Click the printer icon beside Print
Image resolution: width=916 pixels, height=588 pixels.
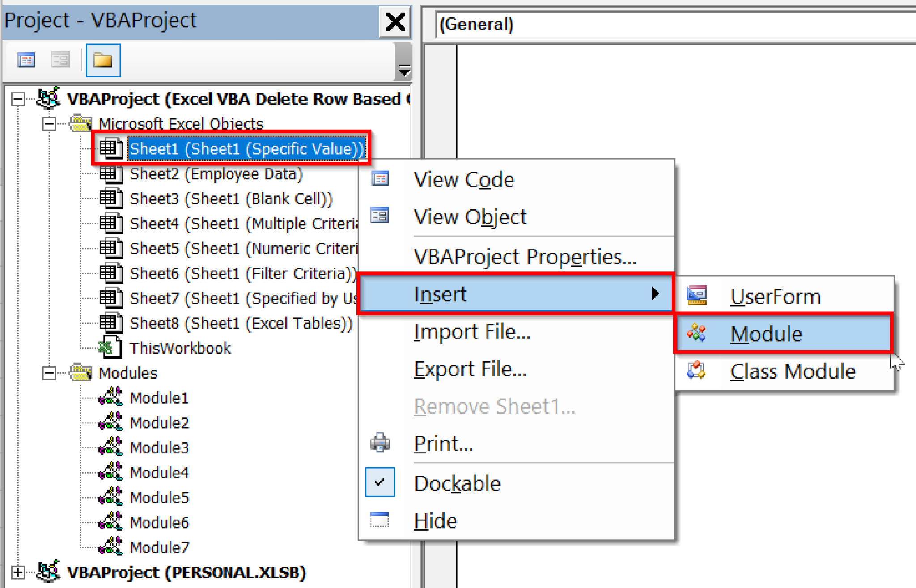(x=379, y=443)
